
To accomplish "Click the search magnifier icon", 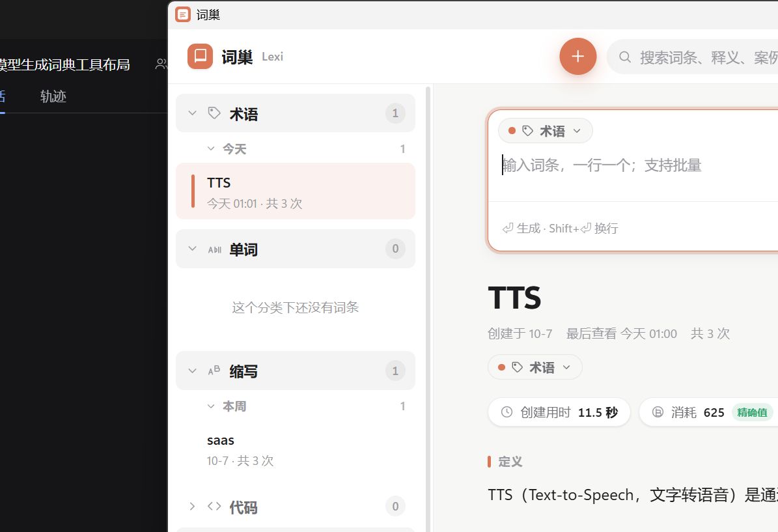I will 625,57.
